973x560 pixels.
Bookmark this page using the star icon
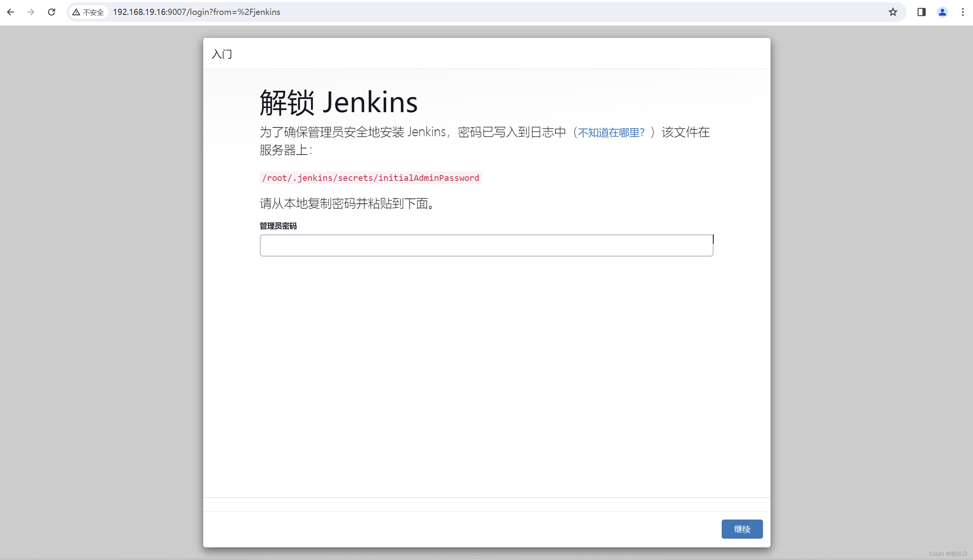[892, 12]
